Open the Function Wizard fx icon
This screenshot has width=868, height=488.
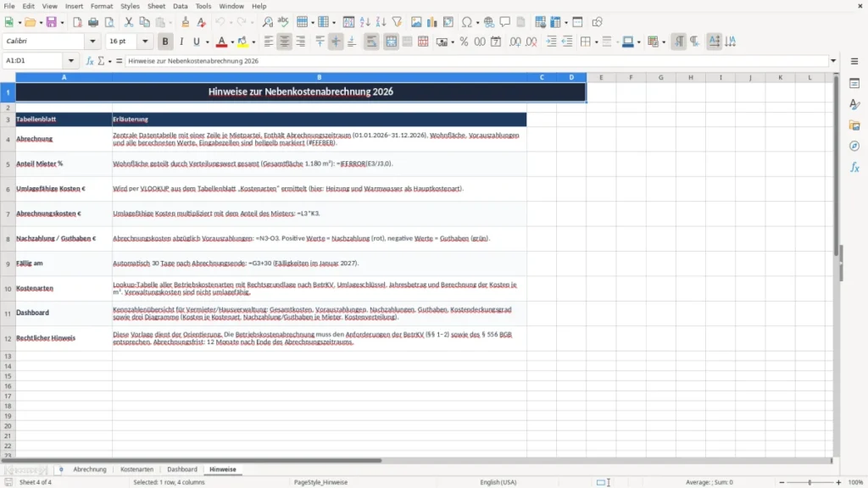pos(90,61)
